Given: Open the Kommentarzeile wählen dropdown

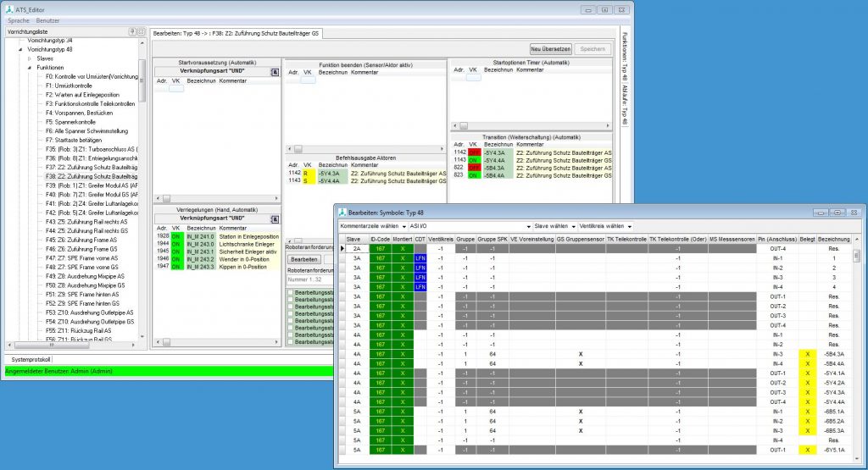Looking at the screenshot, I should coord(369,226).
